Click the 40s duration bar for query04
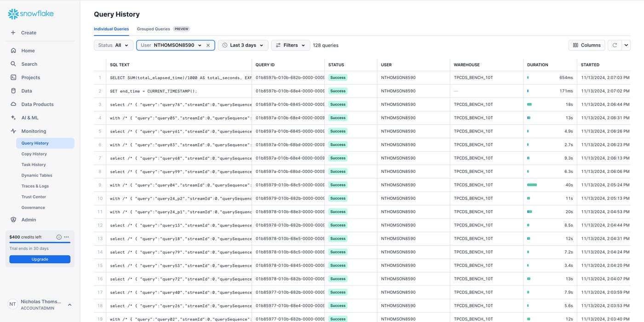Screen dimensions: 644x322 [x=532, y=185]
